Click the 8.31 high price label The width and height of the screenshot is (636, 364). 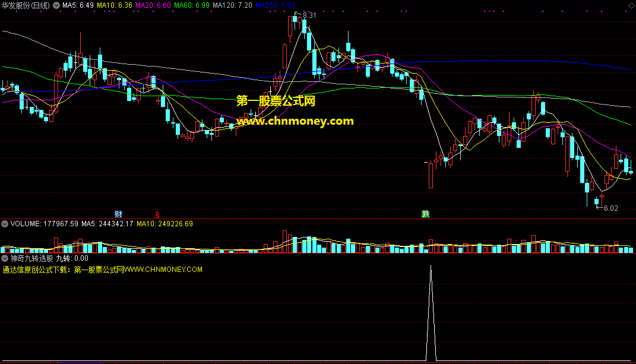(x=309, y=15)
